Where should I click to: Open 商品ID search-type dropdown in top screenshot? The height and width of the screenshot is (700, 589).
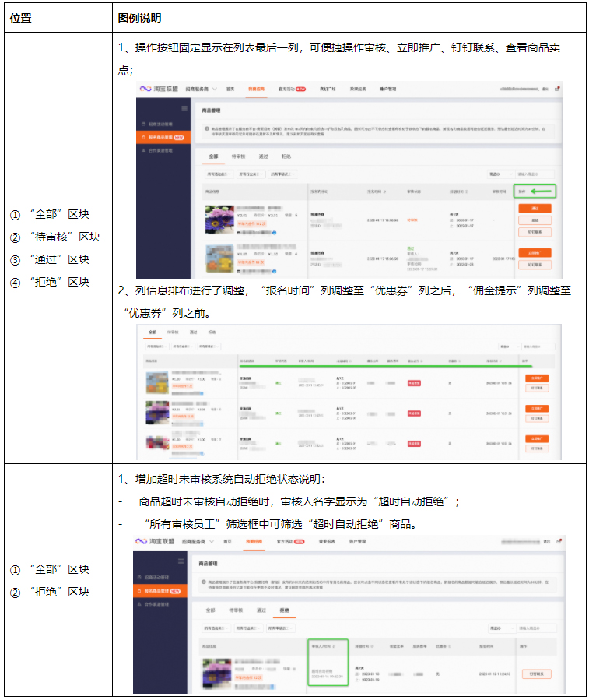[x=500, y=174]
